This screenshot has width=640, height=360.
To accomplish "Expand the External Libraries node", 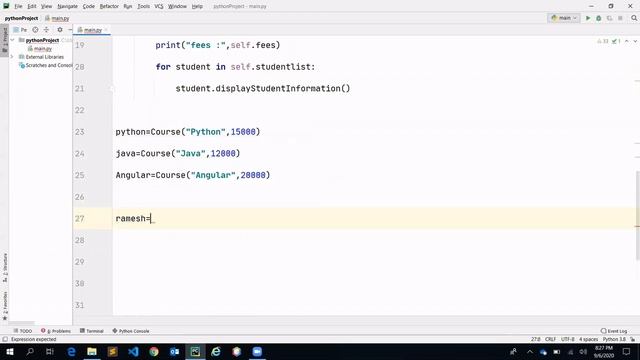I will (x=13, y=57).
